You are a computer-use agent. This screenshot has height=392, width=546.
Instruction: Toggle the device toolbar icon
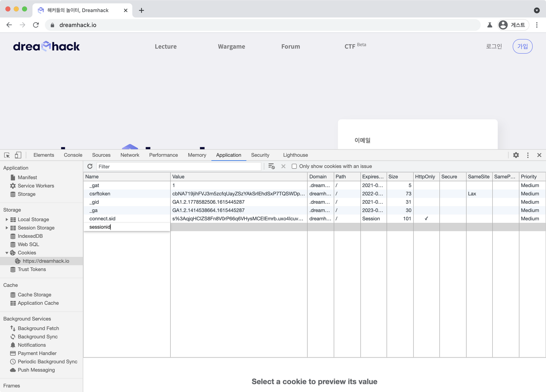pos(18,155)
